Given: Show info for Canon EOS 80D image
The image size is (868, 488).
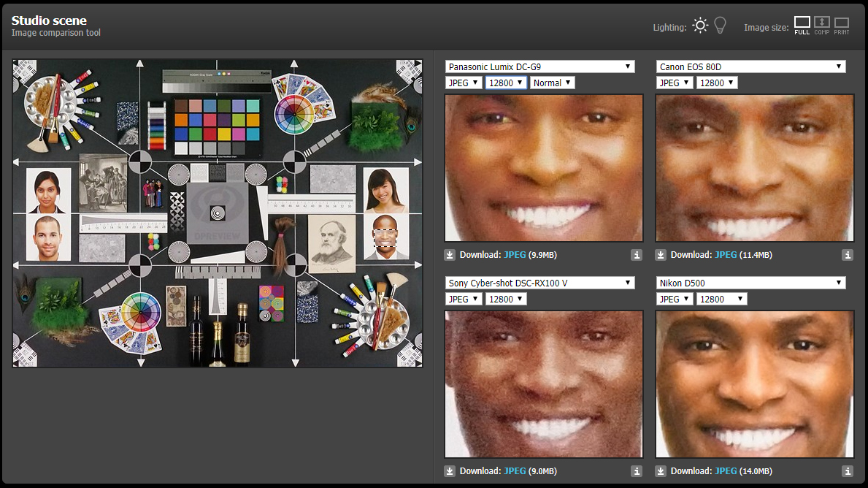Looking at the screenshot, I should click(x=848, y=255).
